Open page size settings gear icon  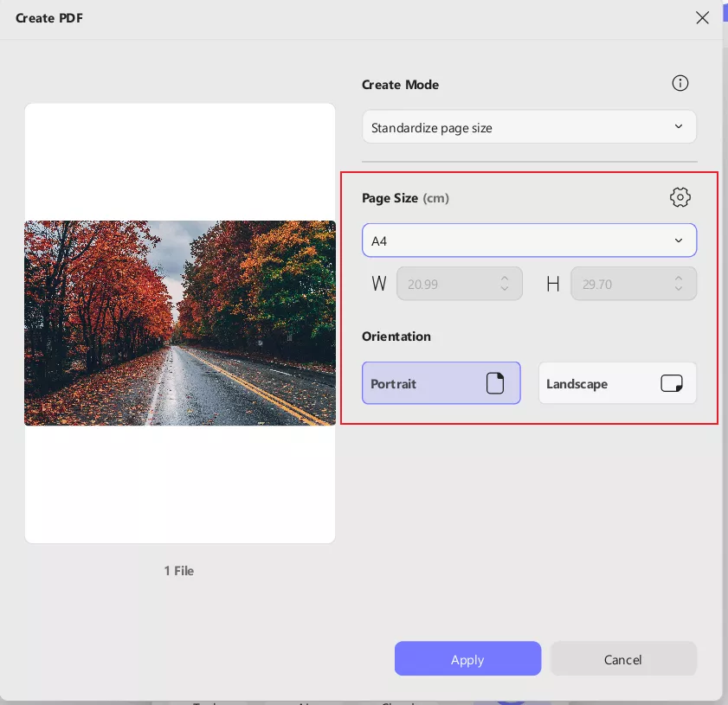(680, 197)
